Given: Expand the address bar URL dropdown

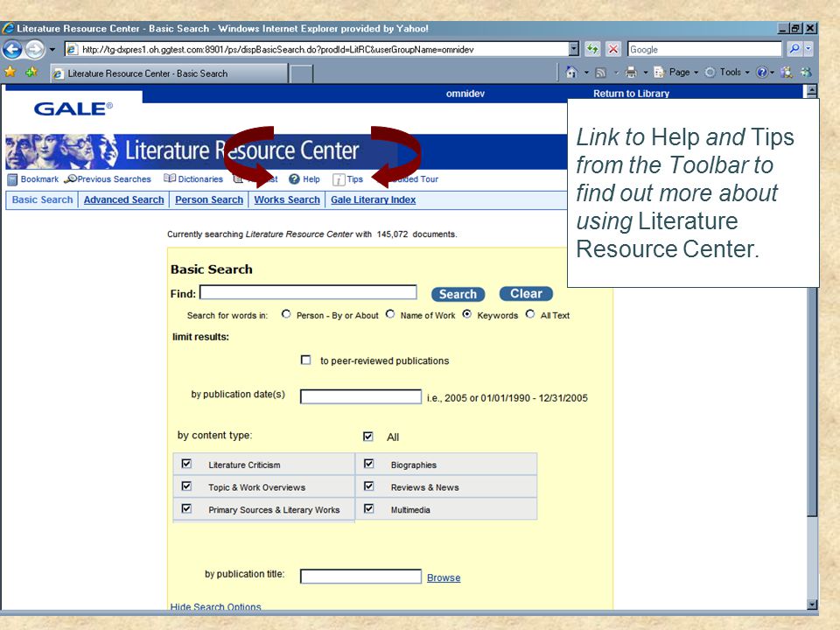Looking at the screenshot, I should [x=574, y=49].
